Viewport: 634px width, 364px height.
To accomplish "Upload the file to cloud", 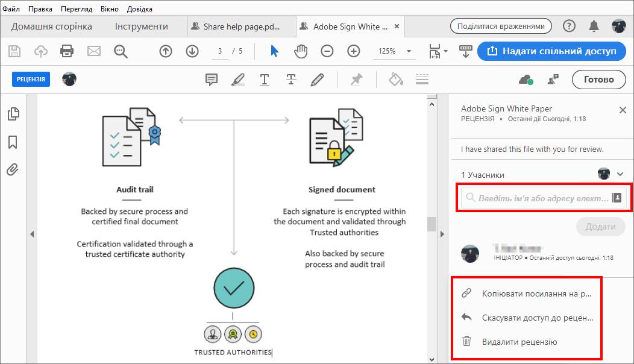I will (41, 51).
